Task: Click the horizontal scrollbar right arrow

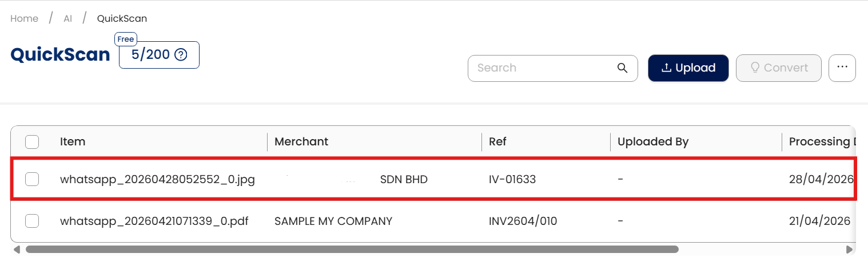Action: [x=849, y=250]
